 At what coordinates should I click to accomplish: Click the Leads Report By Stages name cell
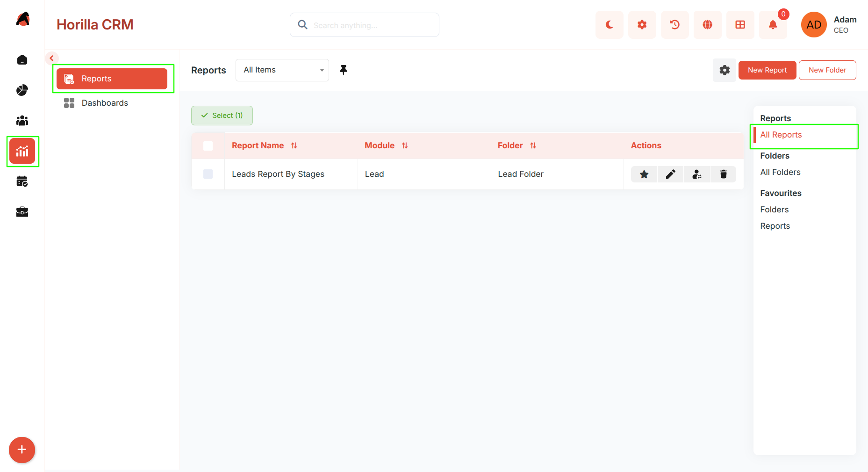(291, 174)
